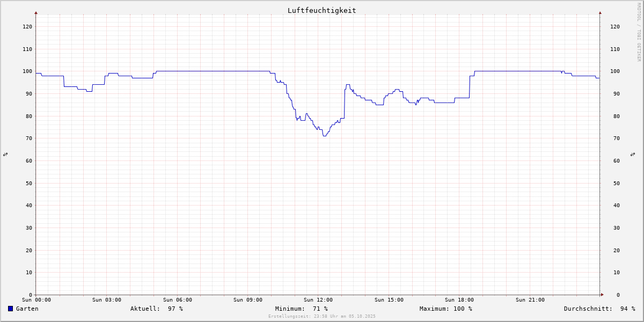Viewport: 644px width, 322px height.
Task: Click the right axis 30 label
Action: [x=617, y=228]
